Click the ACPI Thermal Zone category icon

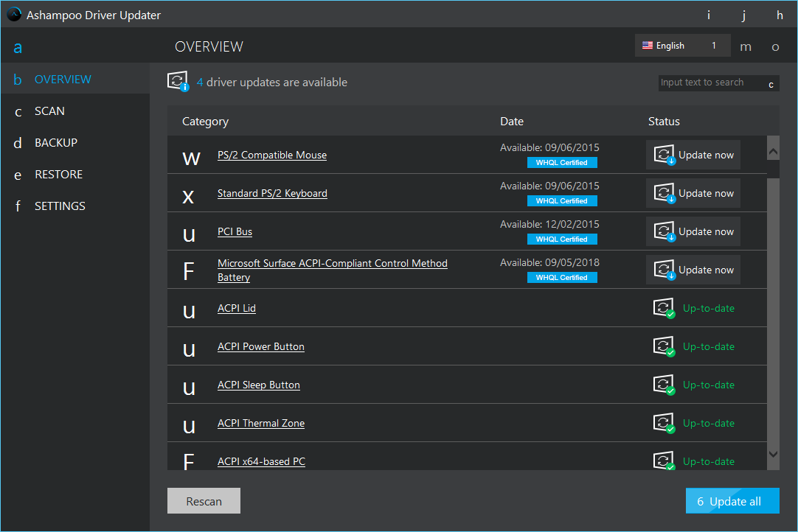pyautogui.click(x=189, y=426)
